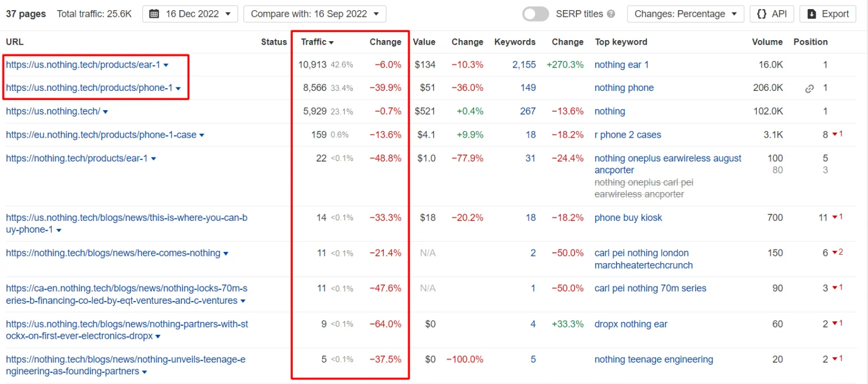Click the Top keyword column header

click(x=621, y=42)
